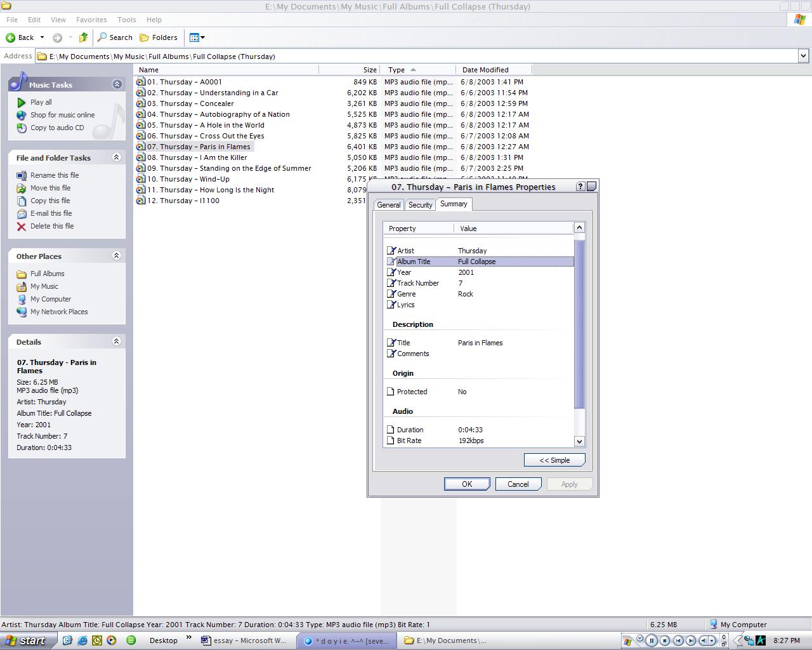Toggle the Folders pane button
This screenshot has height=650, width=812.
coord(159,37)
